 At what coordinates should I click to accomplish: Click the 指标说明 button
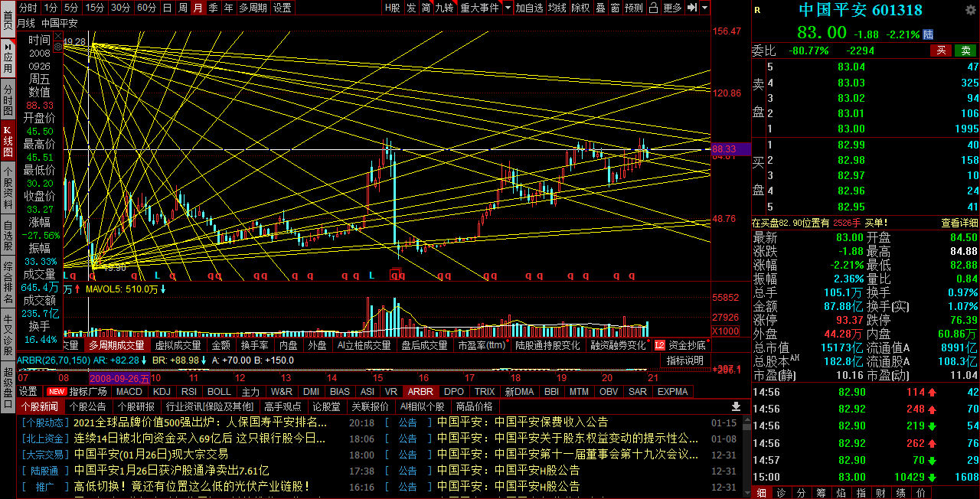[684, 360]
